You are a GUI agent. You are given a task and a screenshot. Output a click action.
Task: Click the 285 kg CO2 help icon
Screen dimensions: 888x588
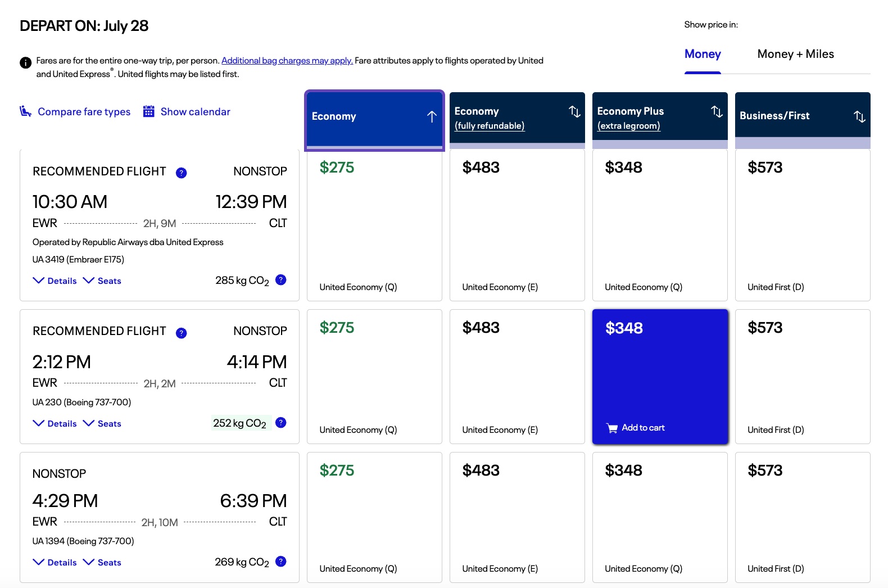pyautogui.click(x=281, y=279)
